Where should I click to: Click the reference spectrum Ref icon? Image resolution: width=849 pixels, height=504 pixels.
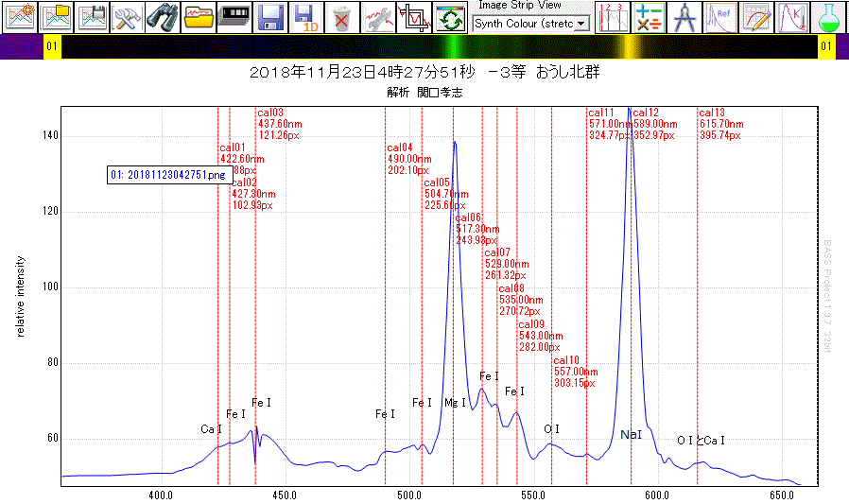click(x=720, y=16)
